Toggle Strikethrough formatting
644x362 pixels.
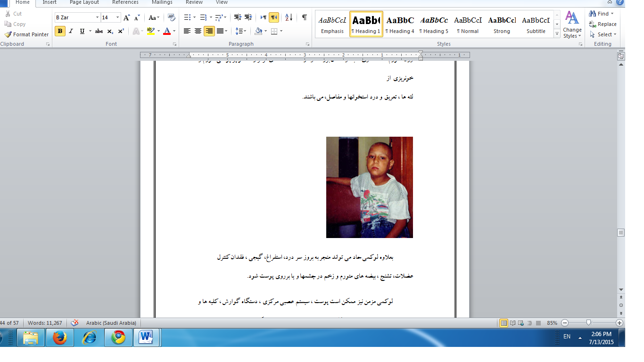[99, 31]
